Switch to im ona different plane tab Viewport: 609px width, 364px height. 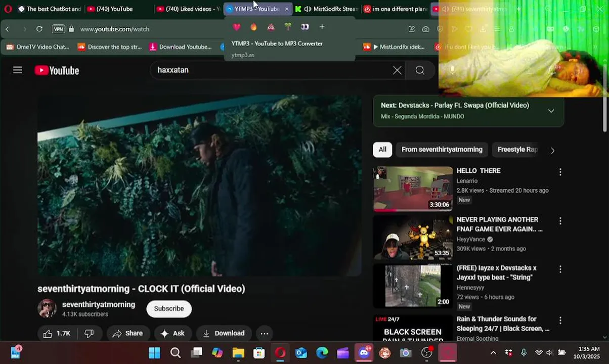click(x=395, y=9)
